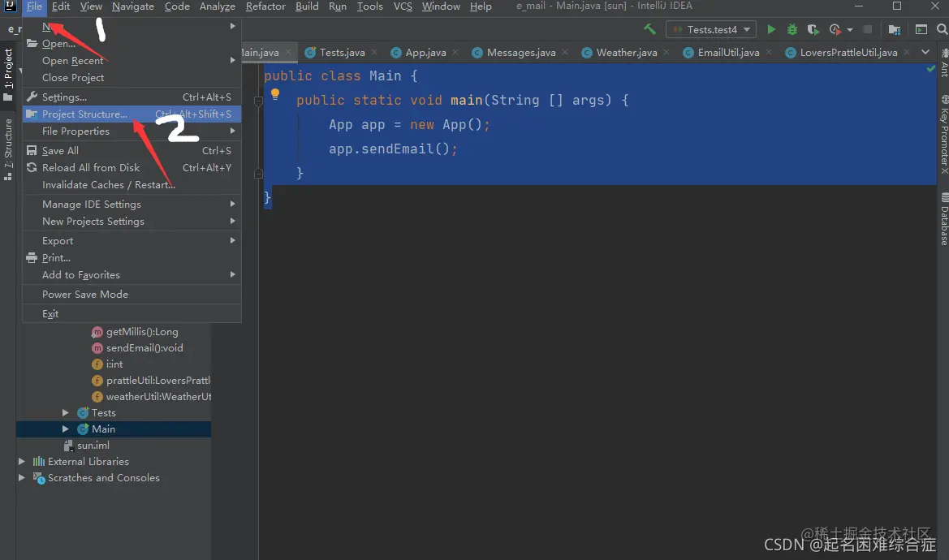
Task: Click the Build Project hammer icon
Action: coord(649,29)
